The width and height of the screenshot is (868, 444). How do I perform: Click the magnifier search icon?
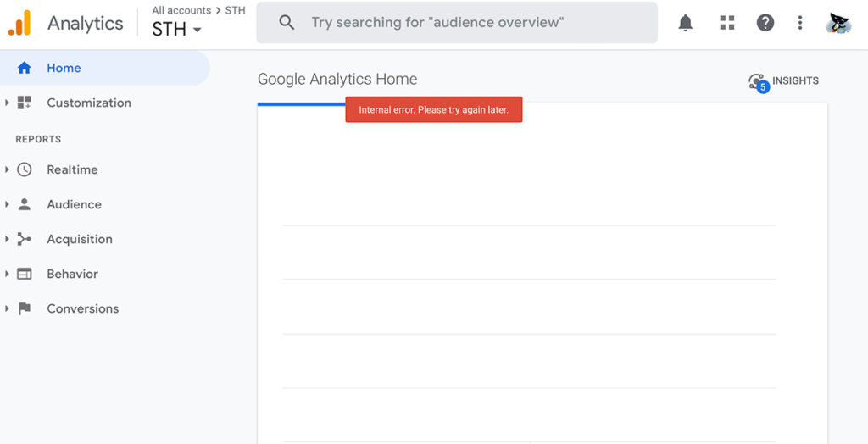click(x=287, y=23)
